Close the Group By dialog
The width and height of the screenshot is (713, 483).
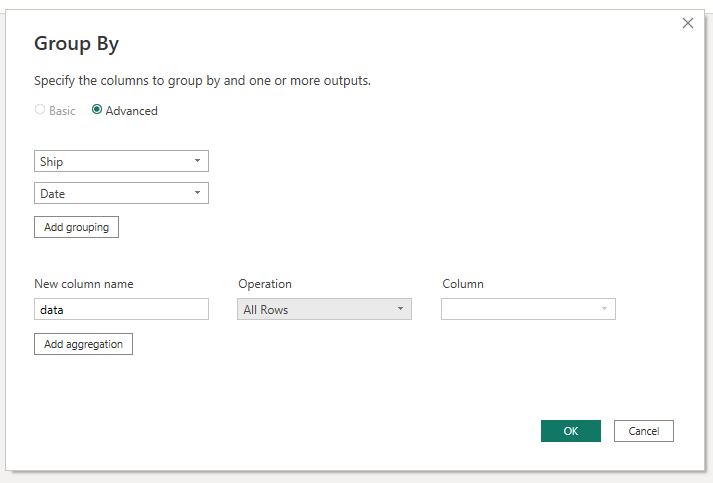click(x=688, y=23)
